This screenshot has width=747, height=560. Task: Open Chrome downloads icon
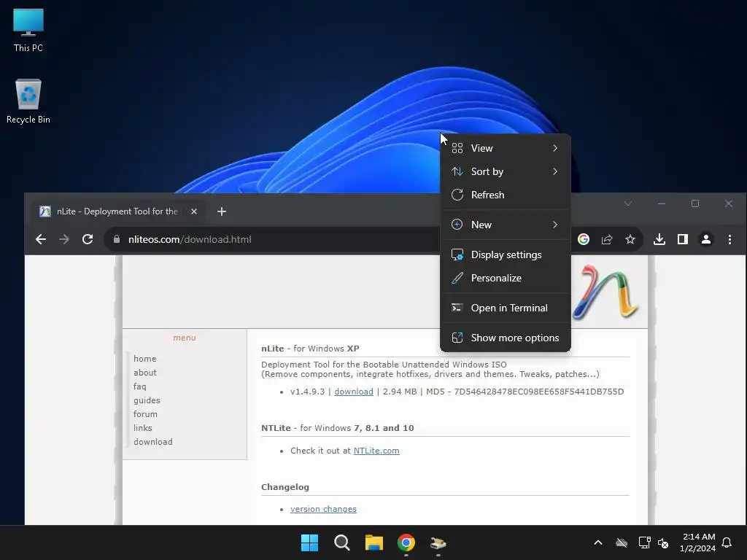(659, 239)
